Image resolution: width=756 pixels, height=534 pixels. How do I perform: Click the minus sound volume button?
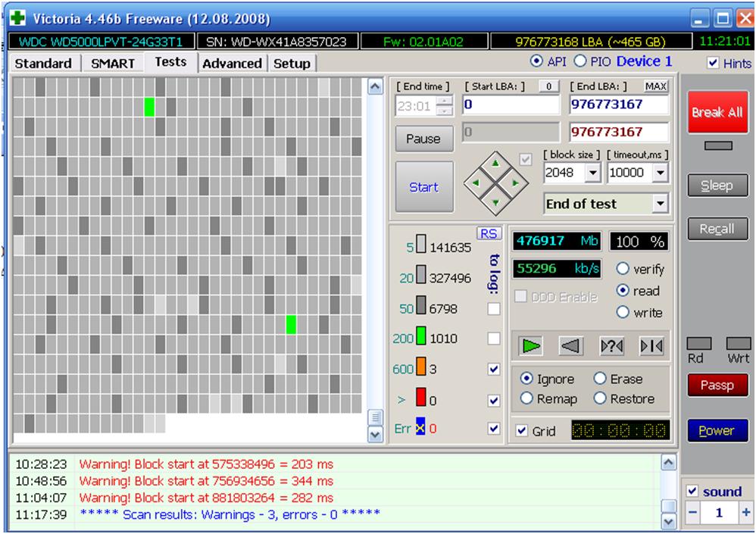point(692,512)
